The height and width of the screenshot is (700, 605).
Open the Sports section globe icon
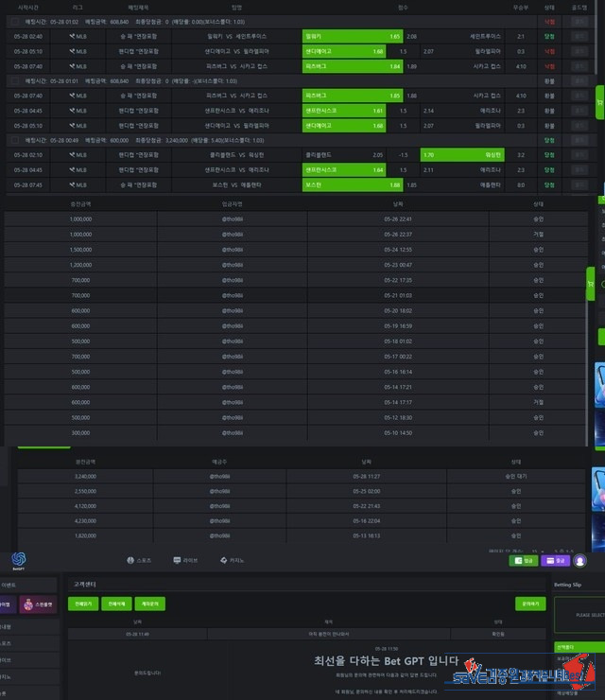[x=130, y=560]
